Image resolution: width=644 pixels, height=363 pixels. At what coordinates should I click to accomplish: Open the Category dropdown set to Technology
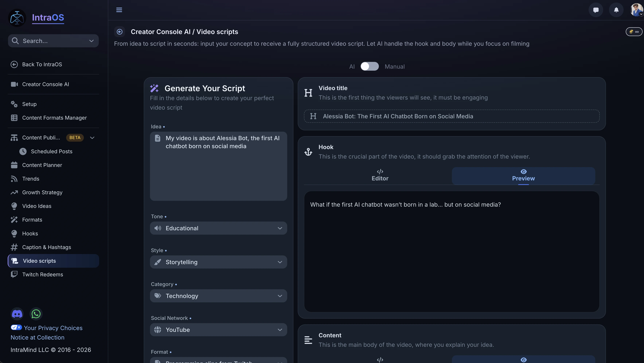(x=218, y=296)
